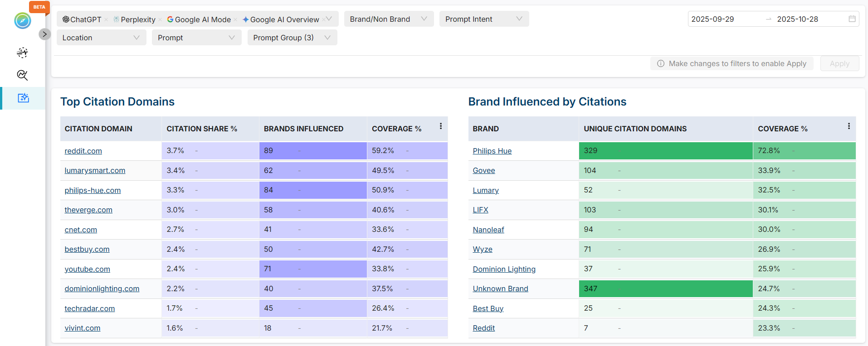The image size is (868, 346).
Task: Open the magnifier trend analysis sidebar icon
Action: pyautogui.click(x=22, y=75)
